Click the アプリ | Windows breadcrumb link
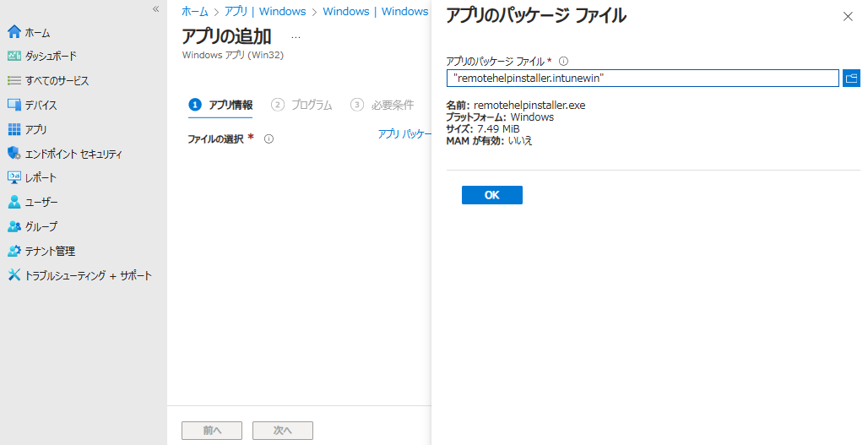Image resolution: width=868 pixels, height=445 pixels. coord(265,12)
